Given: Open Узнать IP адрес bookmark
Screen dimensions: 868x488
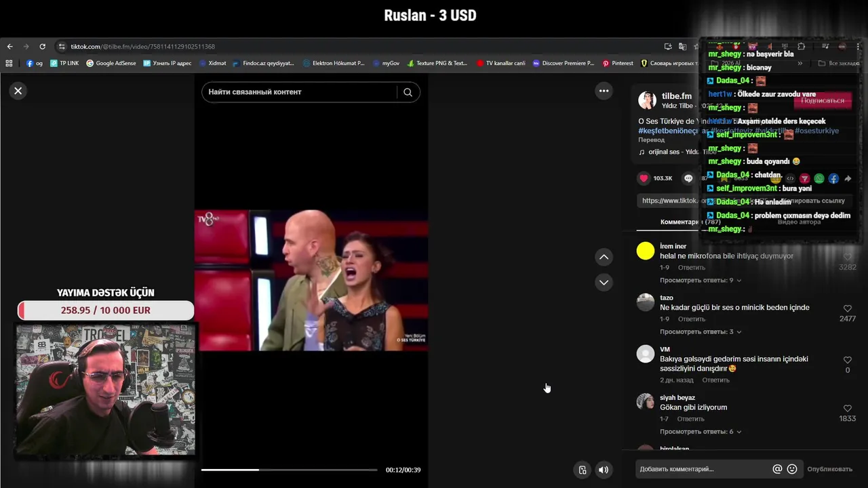Looking at the screenshot, I should tap(167, 63).
